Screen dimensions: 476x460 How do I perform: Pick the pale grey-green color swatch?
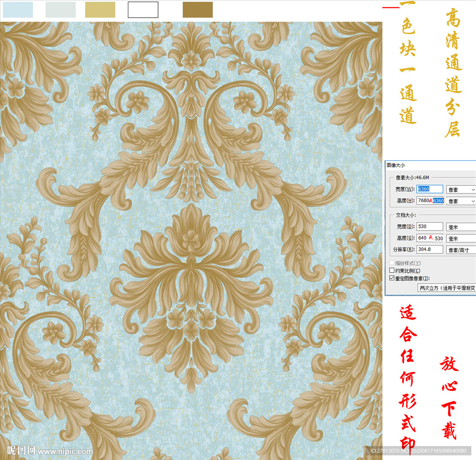coord(61,10)
